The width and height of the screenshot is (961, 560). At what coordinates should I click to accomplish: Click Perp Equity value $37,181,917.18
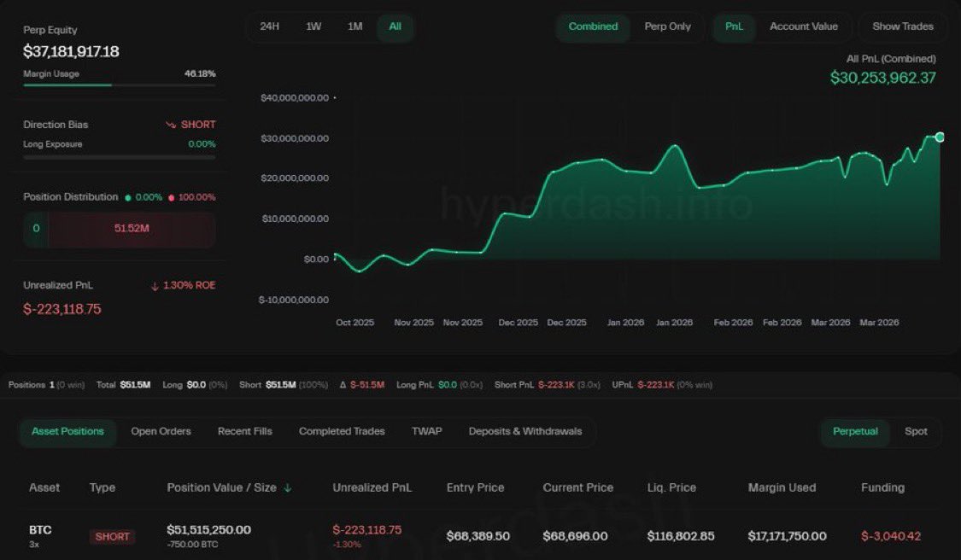click(x=71, y=51)
